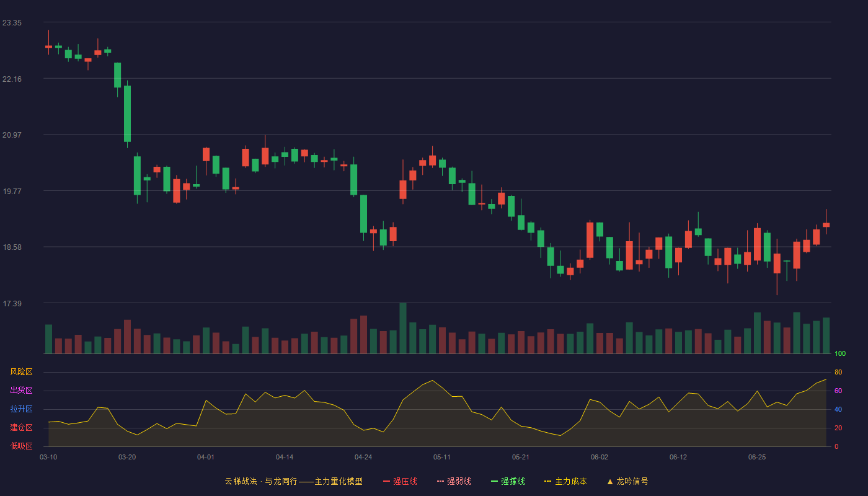Screen dimensions: 868x496
Task: Click the red dash icon beside 强压线
Action: 386,481
